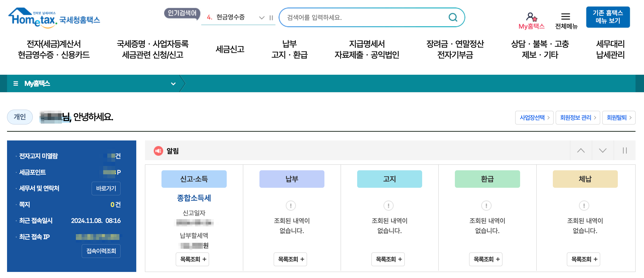Select the 환급 green category label
Screen dimensions: 644x278
pyautogui.click(x=487, y=179)
